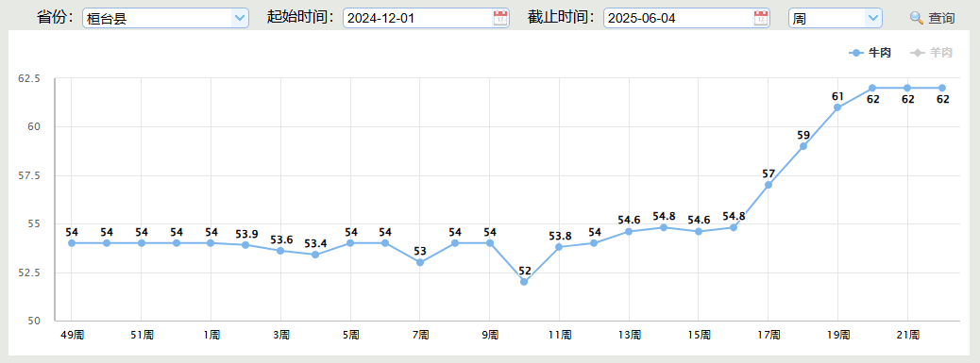
Task: Click the y-axis value 57.5
Action: 28,176
